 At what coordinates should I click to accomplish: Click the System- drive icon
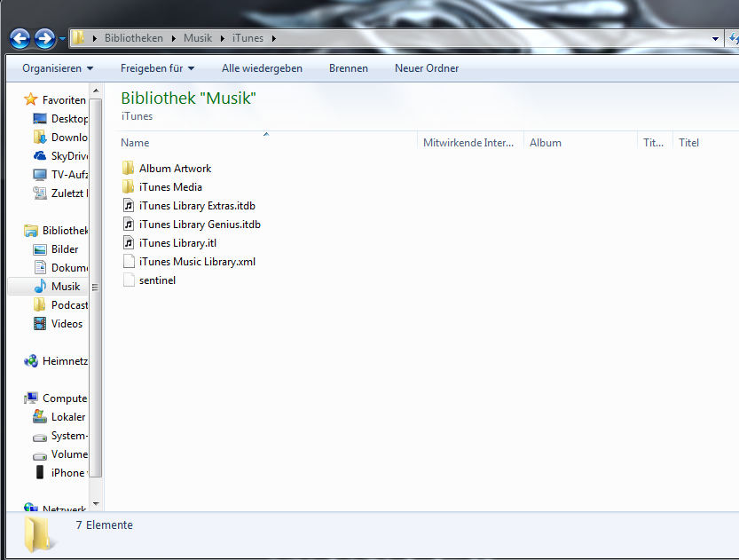pyautogui.click(x=40, y=438)
